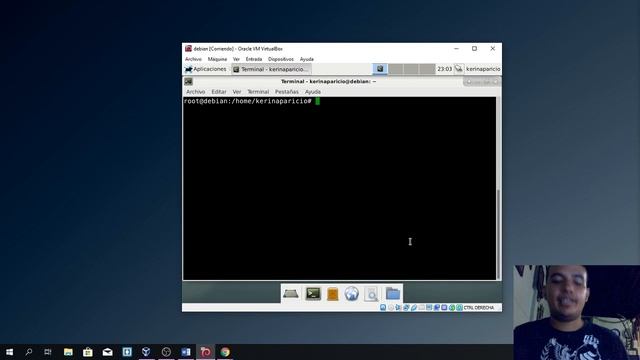
Task: Select the Debian VM swirl taskbar icon
Action: tap(205, 352)
